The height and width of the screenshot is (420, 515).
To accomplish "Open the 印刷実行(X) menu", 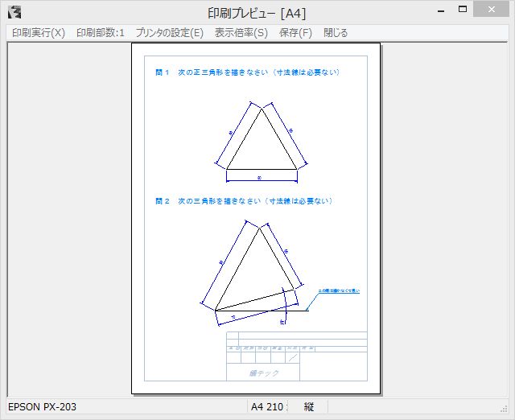I will [x=39, y=33].
